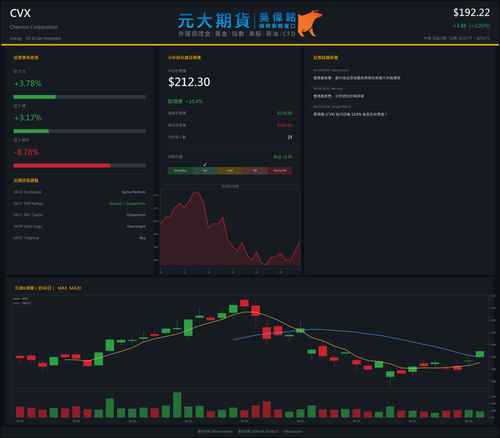The image size is (500, 438).
Task: Click the +3.78% three-day performance value
Action: [28, 83]
